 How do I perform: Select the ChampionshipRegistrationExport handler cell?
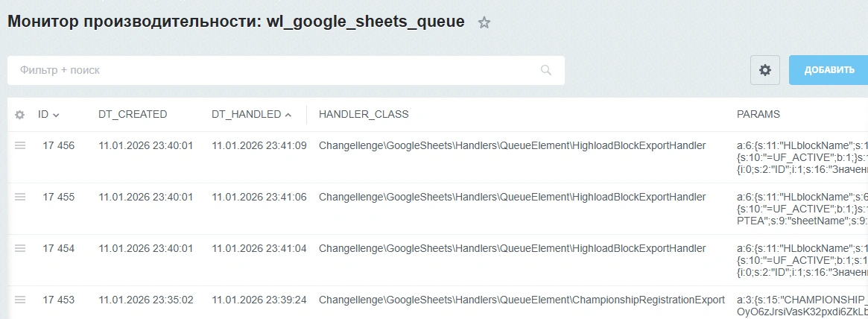coord(522,300)
